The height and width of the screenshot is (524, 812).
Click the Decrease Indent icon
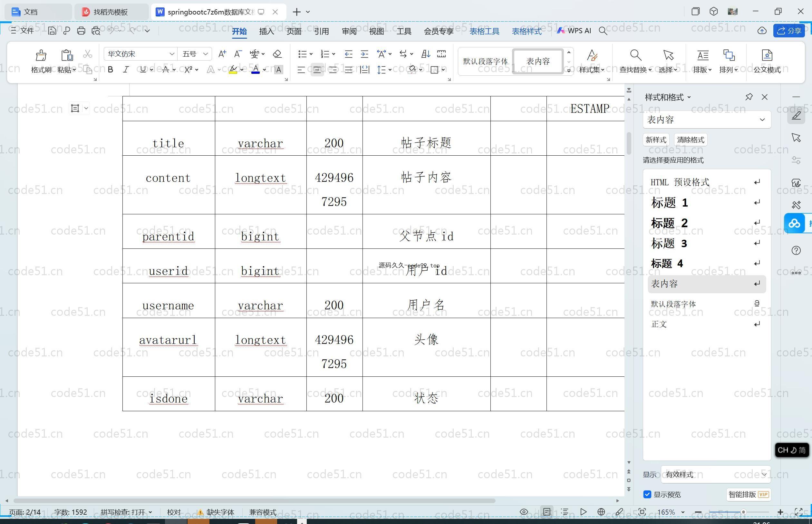348,54
